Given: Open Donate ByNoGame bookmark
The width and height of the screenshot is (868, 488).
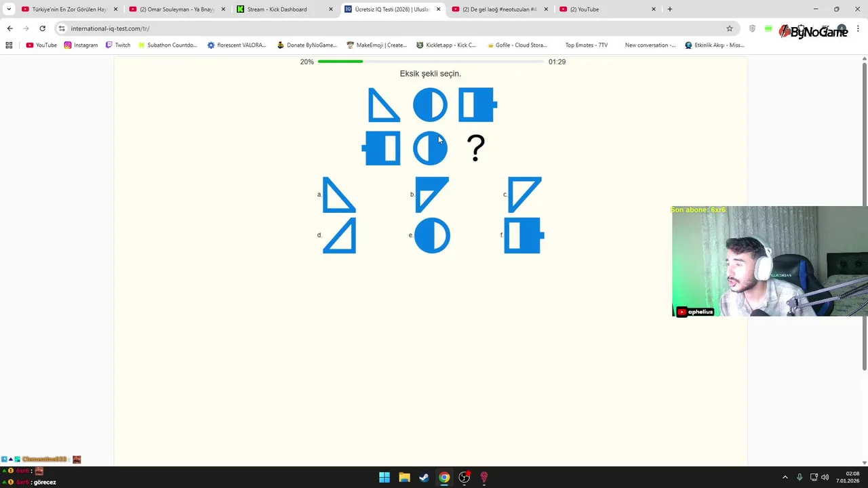Looking at the screenshot, I should (307, 45).
